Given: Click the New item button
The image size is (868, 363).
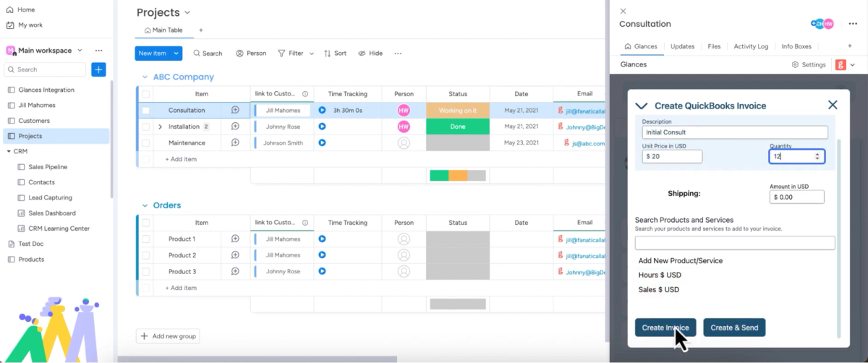Looking at the screenshot, I should point(153,54).
